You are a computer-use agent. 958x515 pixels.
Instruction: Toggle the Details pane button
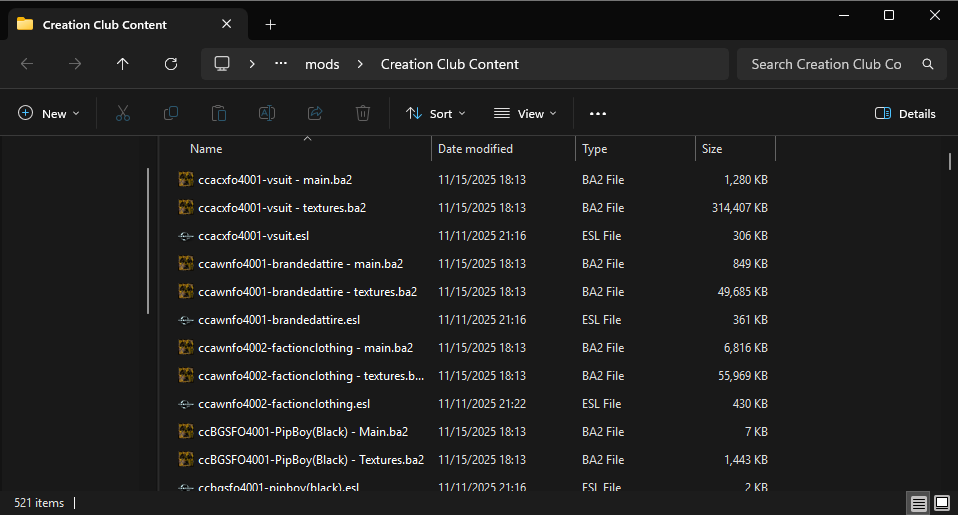905,114
